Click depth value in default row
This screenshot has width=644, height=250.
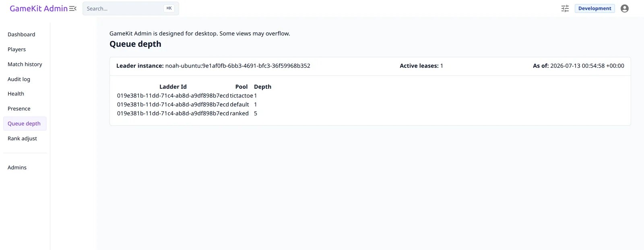point(256,104)
